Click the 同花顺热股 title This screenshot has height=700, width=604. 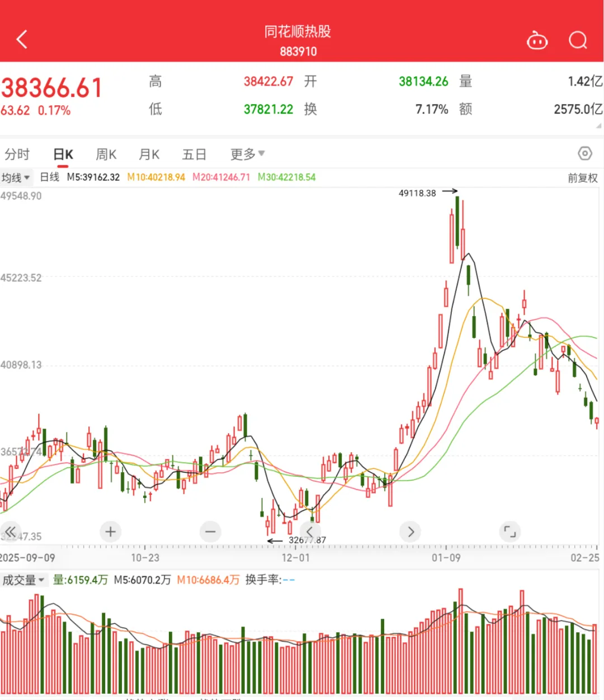298,31
